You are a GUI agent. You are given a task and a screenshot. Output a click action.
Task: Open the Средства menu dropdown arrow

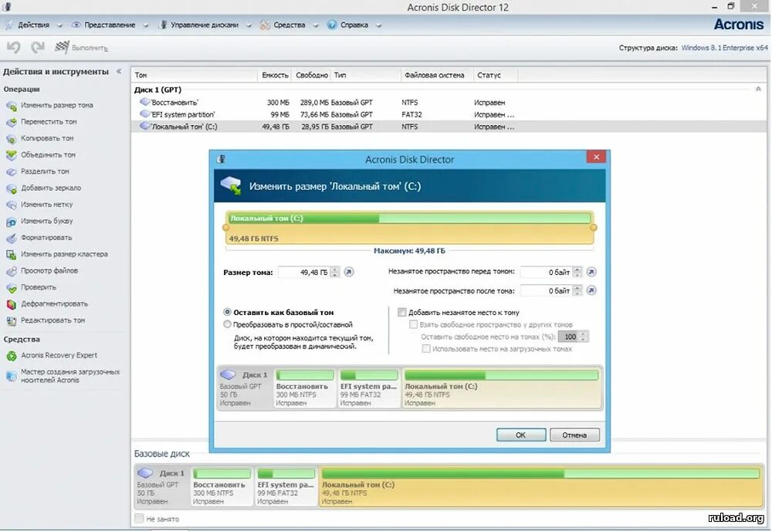pyautogui.click(x=316, y=25)
